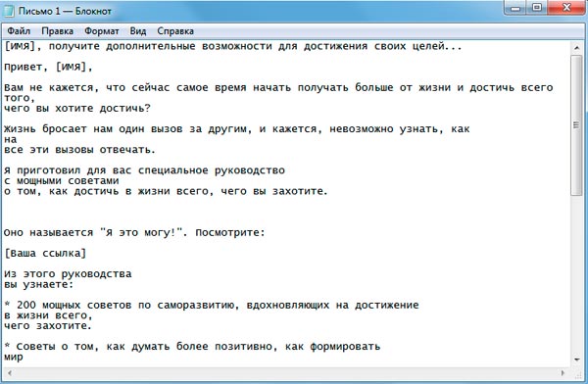Open the Справка menu

click(x=175, y=31)
